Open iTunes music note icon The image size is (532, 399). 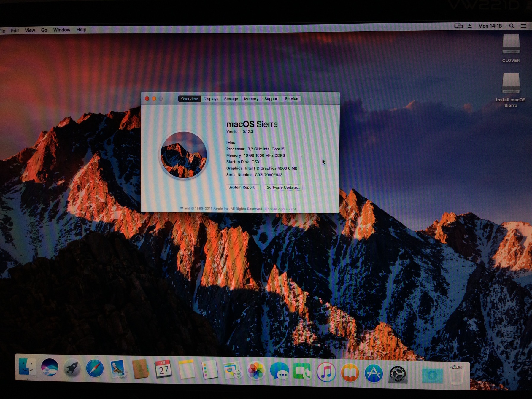[x=326, y=372]
